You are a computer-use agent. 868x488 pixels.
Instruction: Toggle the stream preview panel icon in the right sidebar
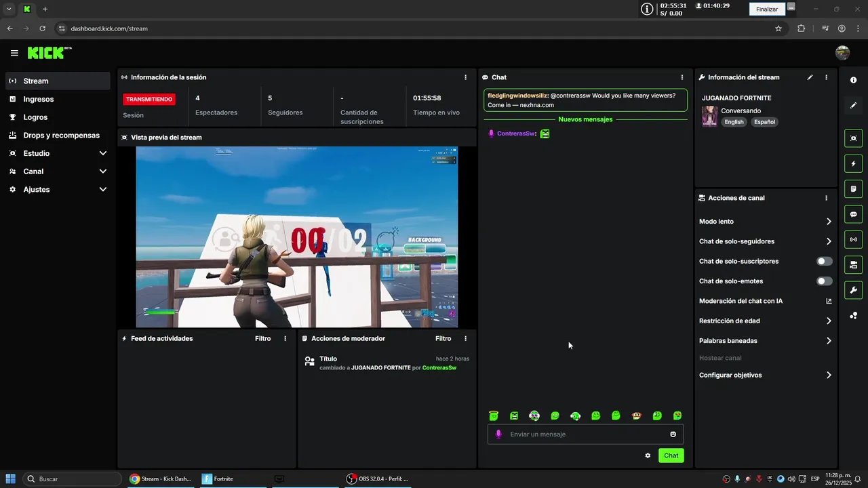853,138
